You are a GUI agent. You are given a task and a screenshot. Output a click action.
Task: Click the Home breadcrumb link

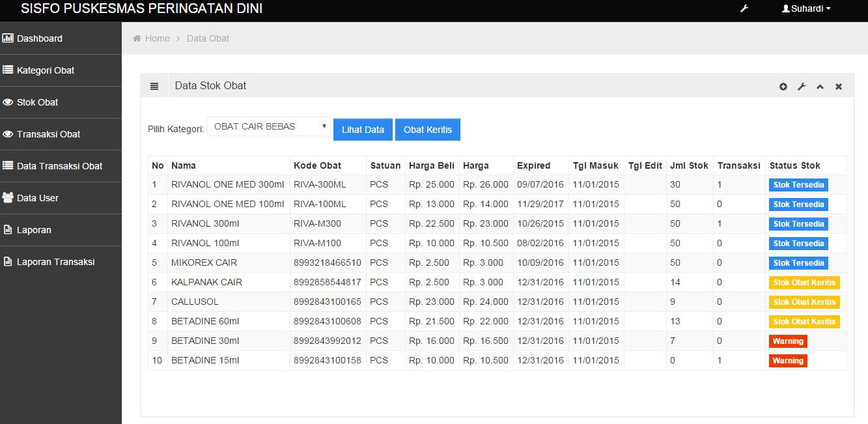[157, 38]
